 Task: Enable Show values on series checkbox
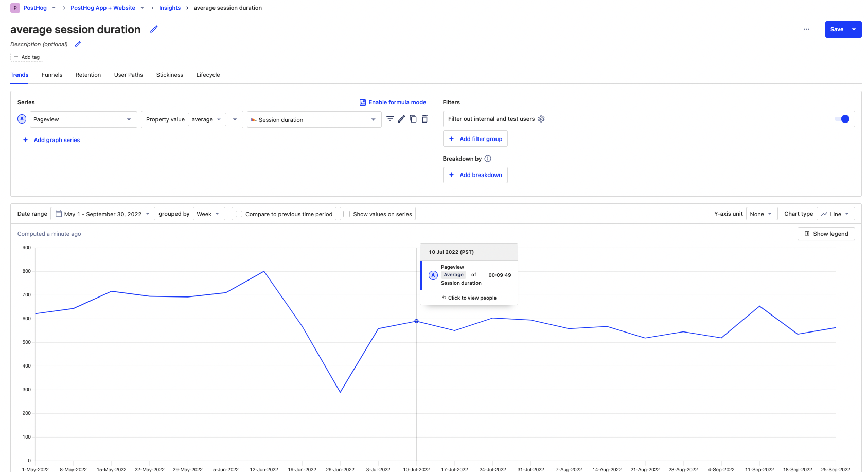[x=347, y=214]
